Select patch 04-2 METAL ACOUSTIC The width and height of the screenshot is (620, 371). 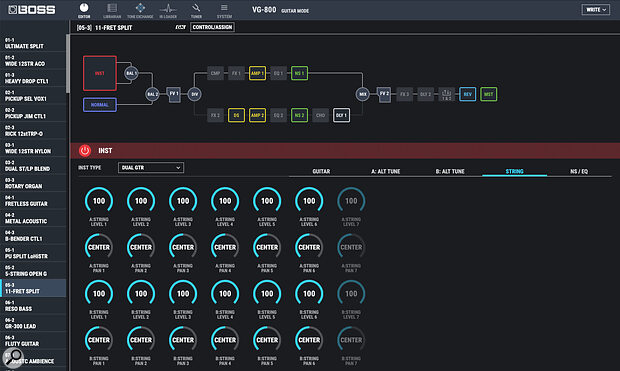tap(33, 218)
